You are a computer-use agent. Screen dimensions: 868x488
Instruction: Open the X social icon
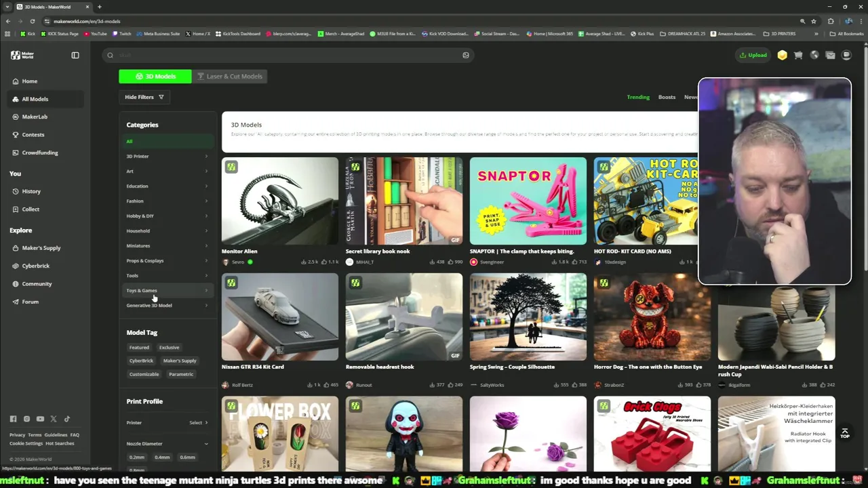click(x=54, y=419)
